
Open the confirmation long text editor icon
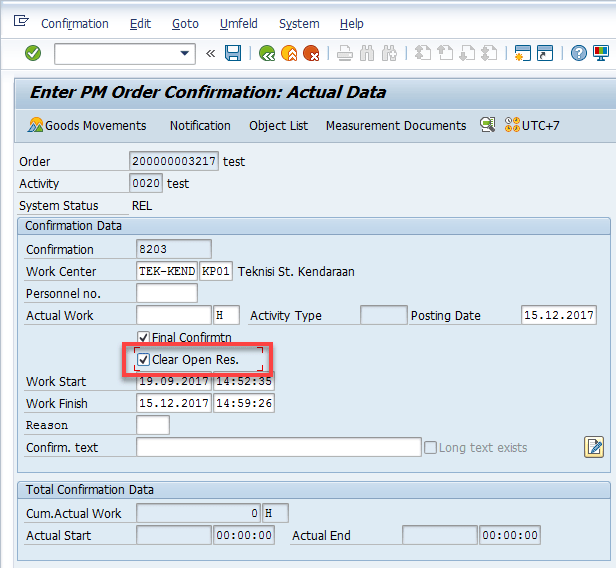(594, 447)
